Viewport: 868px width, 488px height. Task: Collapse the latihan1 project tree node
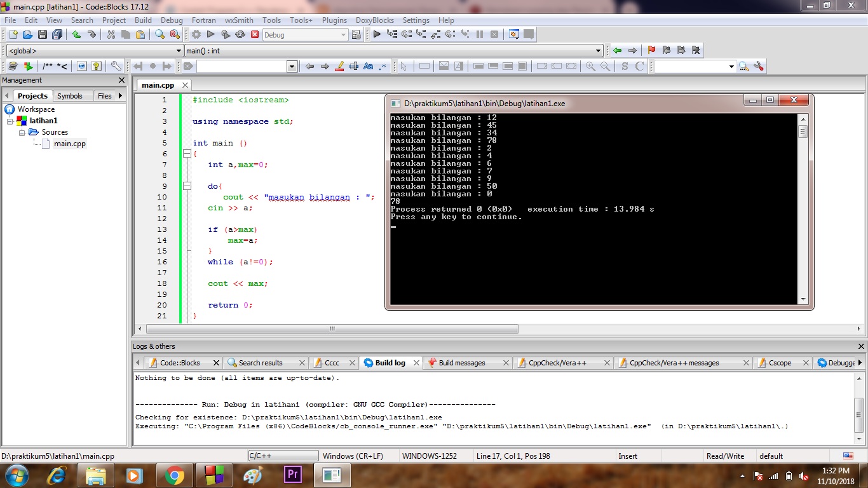coord(10,121)
